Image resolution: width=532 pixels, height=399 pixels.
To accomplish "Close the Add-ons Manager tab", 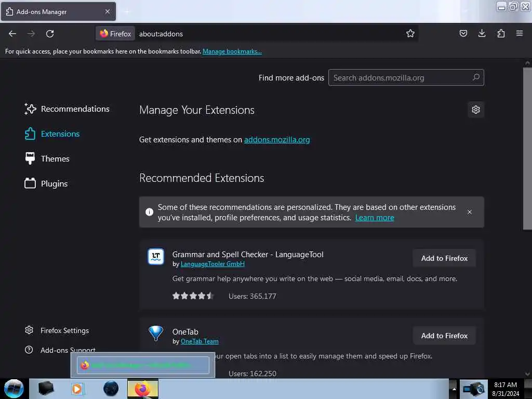I will click(108, 11).
